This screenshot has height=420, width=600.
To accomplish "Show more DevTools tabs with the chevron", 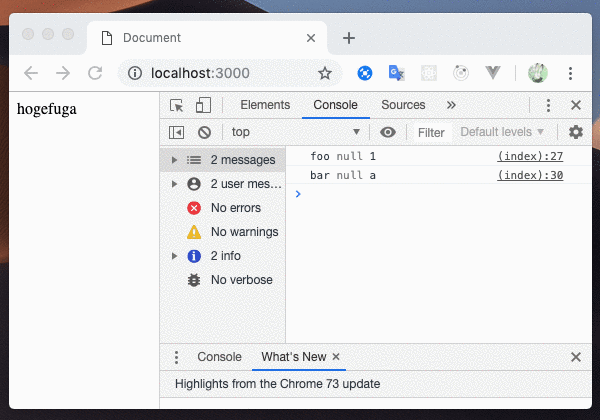I will pos(451,105).
